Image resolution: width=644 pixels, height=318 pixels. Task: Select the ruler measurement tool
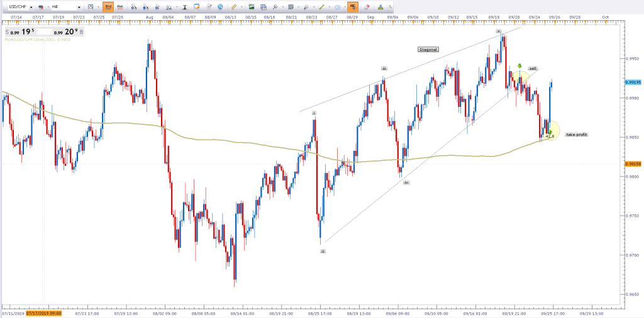[233, 7]
